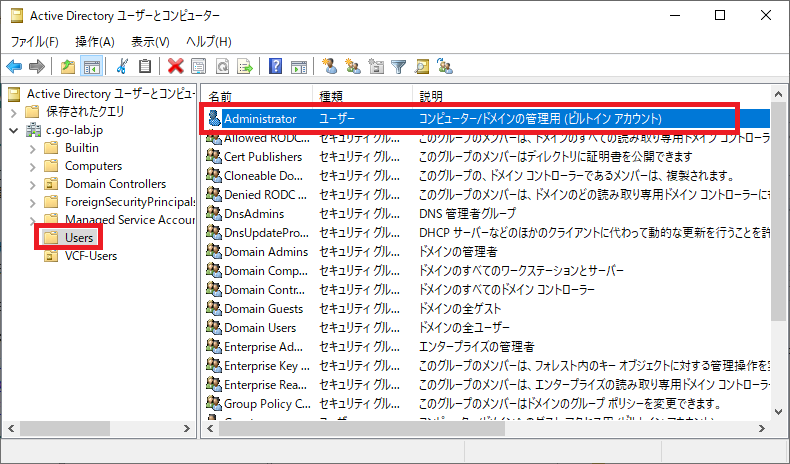Viewport: 790px width, 464px height.
Task: Select the DnsAdmins group
Action: [x=245, y=214]
